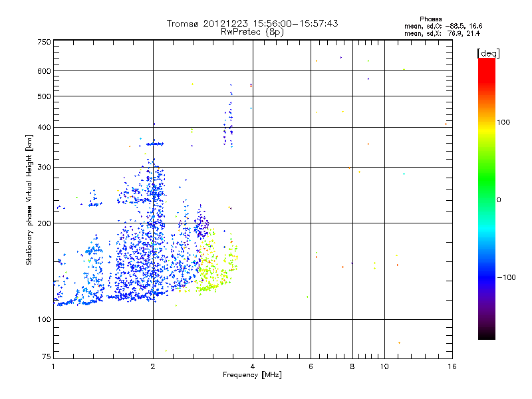Click the x-axis tick label '16'
The height and width of the screenshot is (399, 532).
coord(452,366)
